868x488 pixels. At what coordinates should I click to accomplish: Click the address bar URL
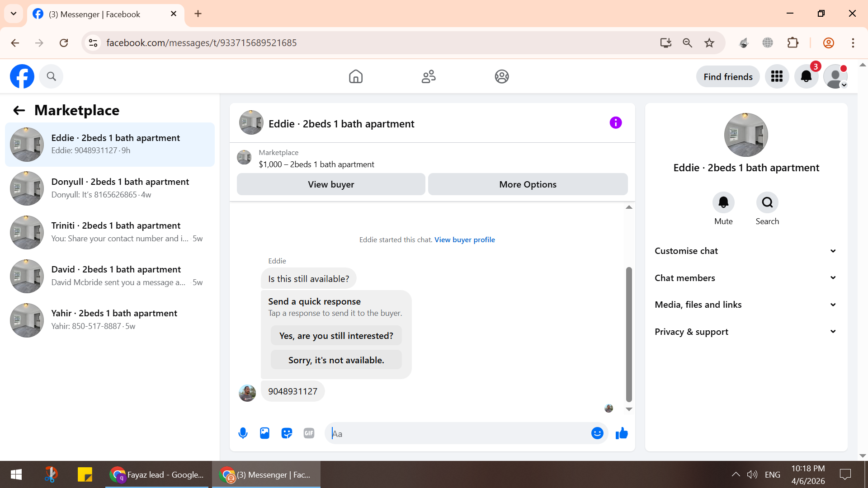(201, 43)
